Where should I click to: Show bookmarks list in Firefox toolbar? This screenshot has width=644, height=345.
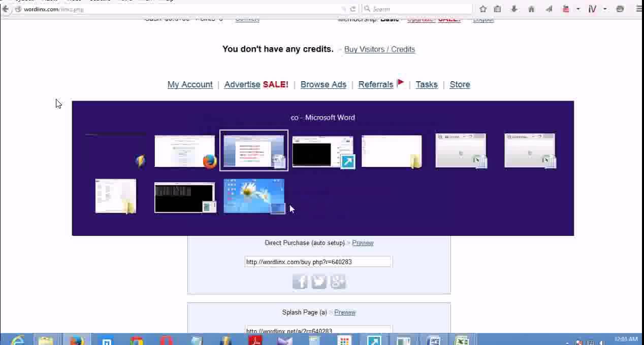497,9
